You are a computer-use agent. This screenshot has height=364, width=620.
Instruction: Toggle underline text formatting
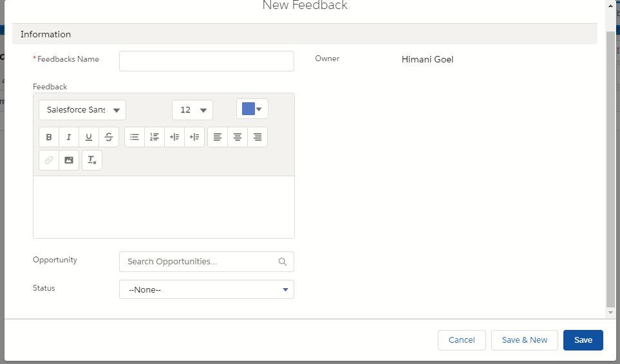click(89, 137)
